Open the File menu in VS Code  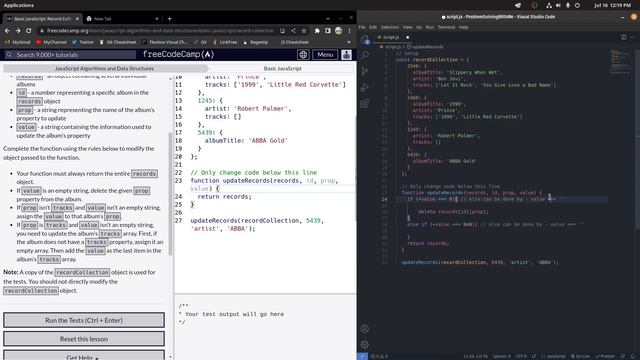(x=362, y=27)
